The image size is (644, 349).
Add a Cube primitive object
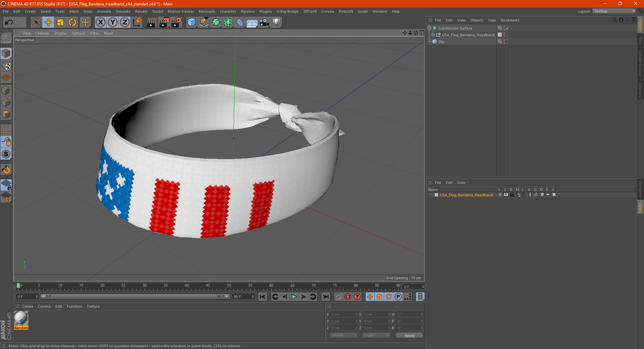[192, 22]
